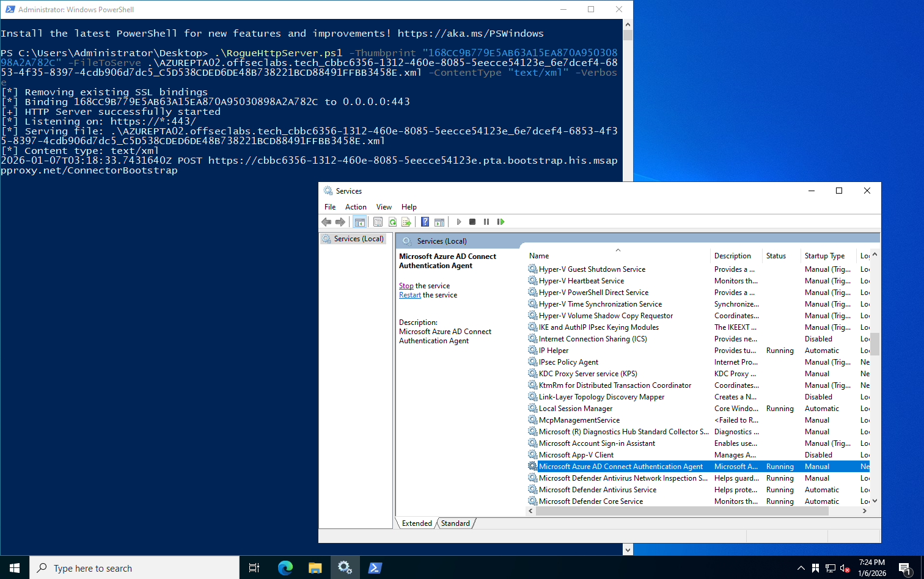Click the Refresh icon in Services toolbar
924x579 pixels.
point(392,222)
